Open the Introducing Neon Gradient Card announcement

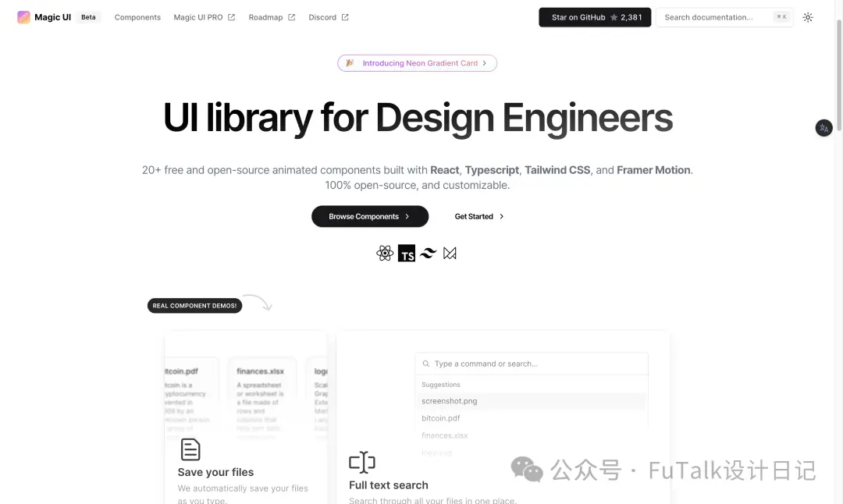[x=417, y=63]
